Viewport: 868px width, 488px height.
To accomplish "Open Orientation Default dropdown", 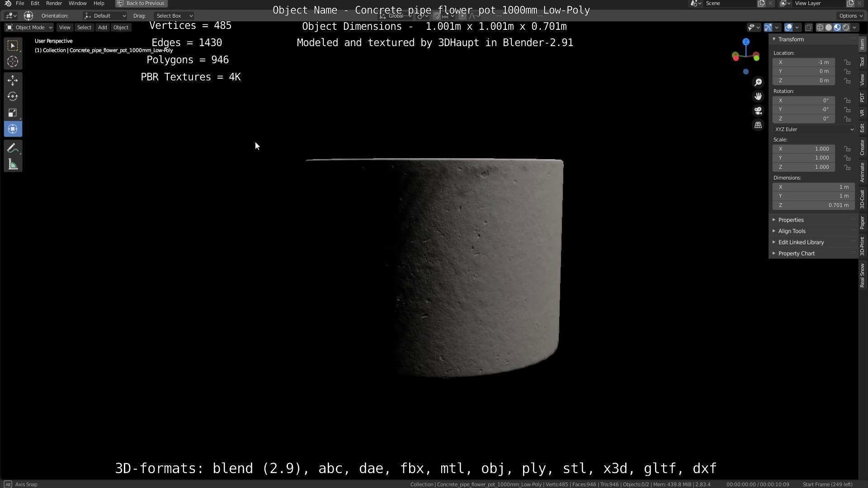I will pyautogui.click(x=105, y=16).
